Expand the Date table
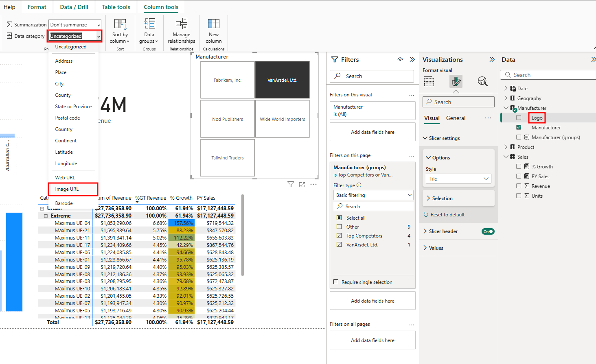Image resolution: width=596 pixels, height=364 pixels. coord(506,88)
